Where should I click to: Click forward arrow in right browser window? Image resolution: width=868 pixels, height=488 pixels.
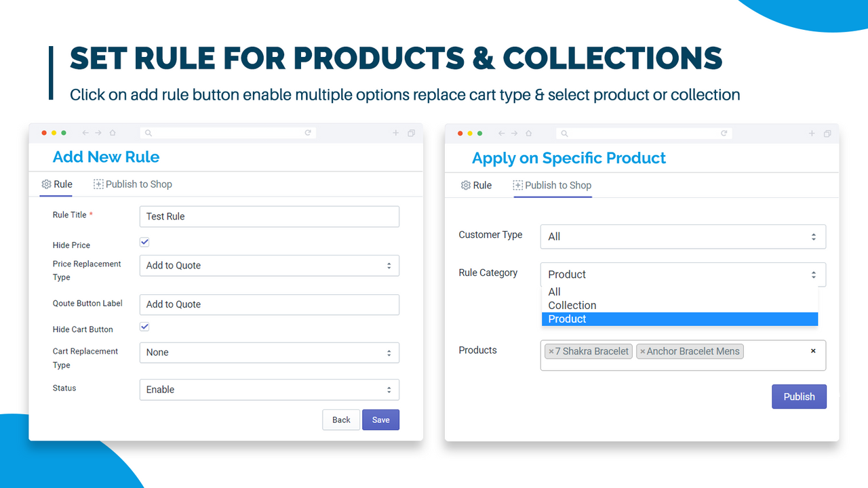(515, 134)
